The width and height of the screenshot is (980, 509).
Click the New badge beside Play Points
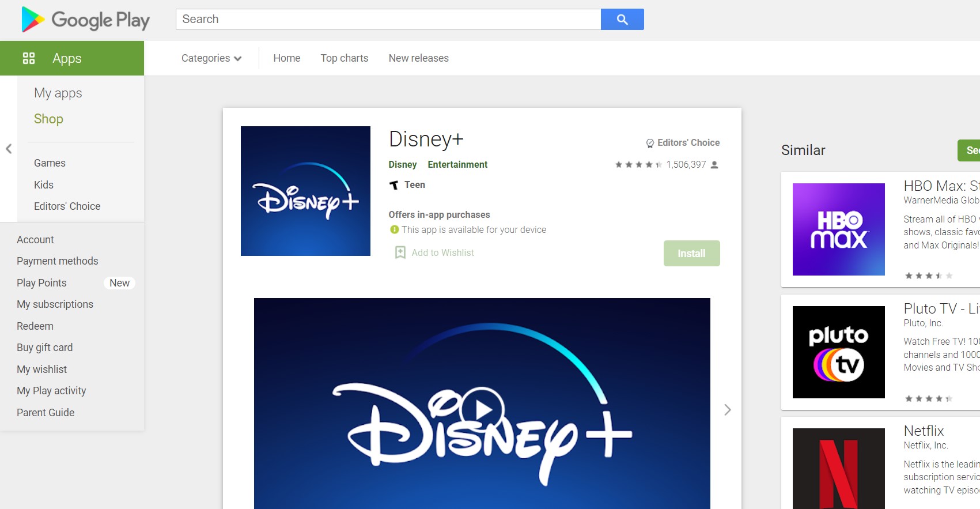119,283
